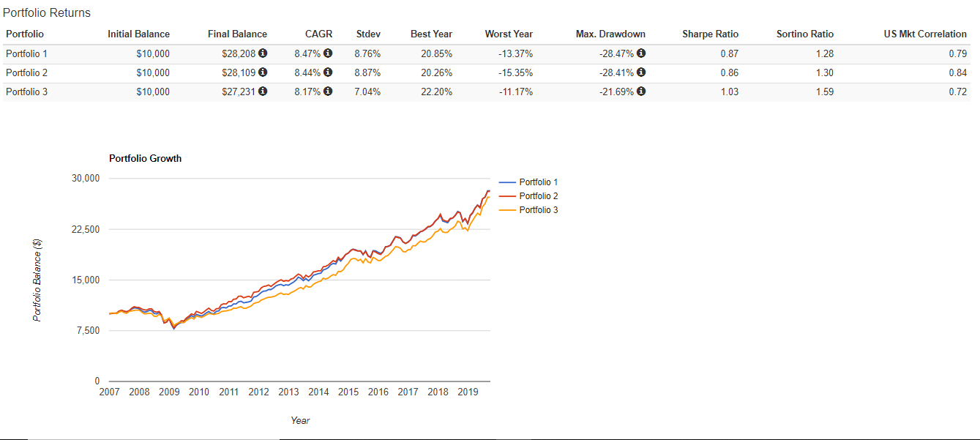This screenshot has height=440, width=980.
Task: Show info for -28.41% max drawdown
Action: point(641,72)
